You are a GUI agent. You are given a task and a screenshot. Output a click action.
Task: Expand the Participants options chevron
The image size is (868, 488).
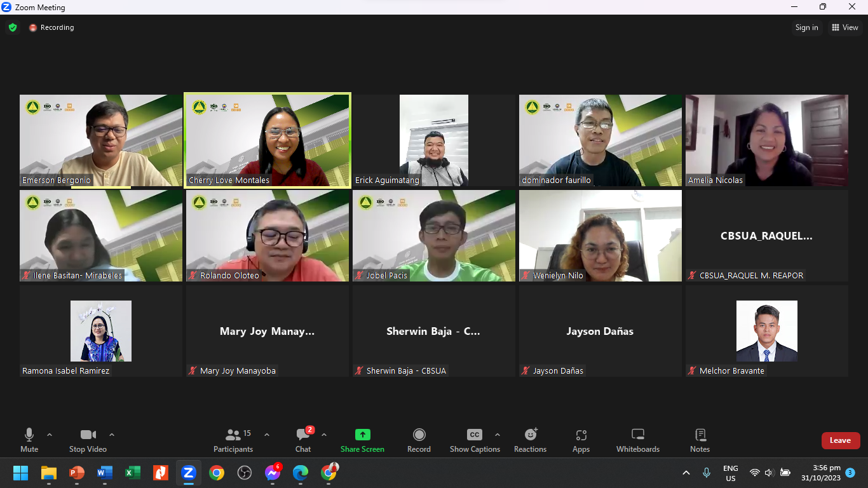point(267,435)
